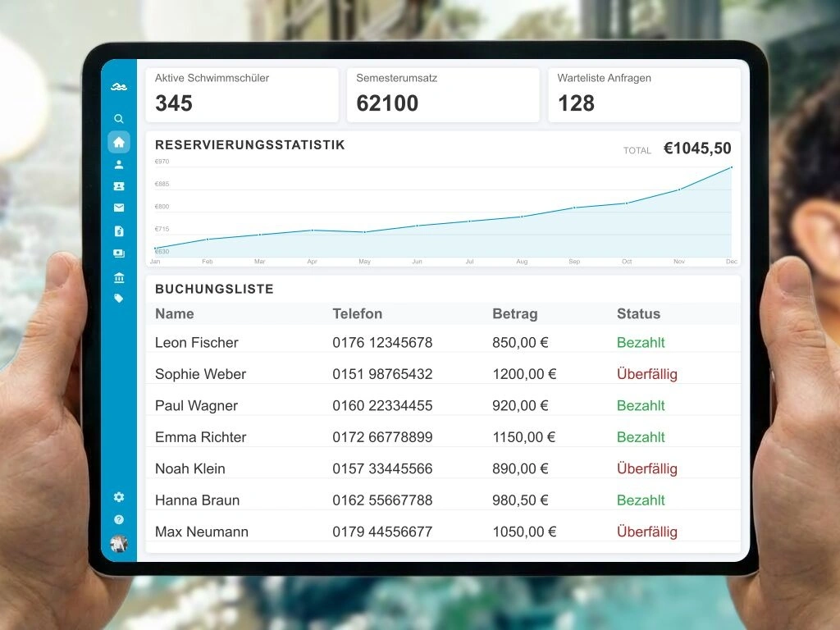Select the cash payments icon
The height and width of the screenshot is (630, 840).
tap(119, 253)
